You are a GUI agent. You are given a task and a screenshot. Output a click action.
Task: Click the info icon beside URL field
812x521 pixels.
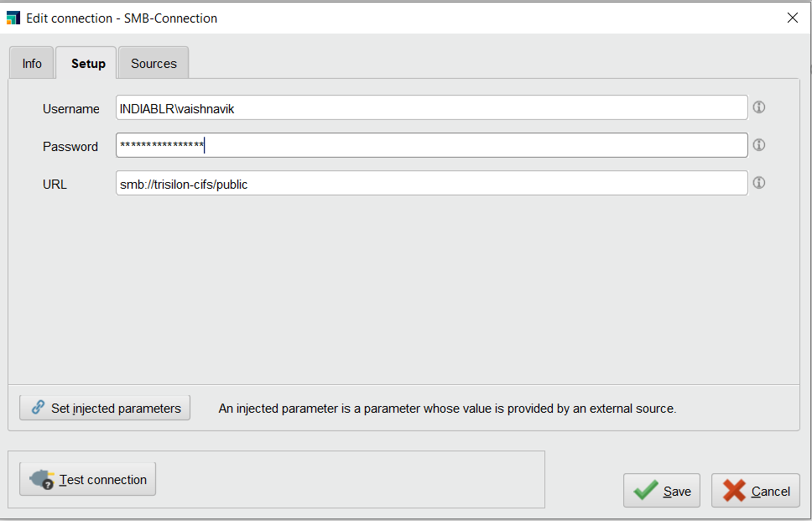pyautogui.click(x=758, y=182)
